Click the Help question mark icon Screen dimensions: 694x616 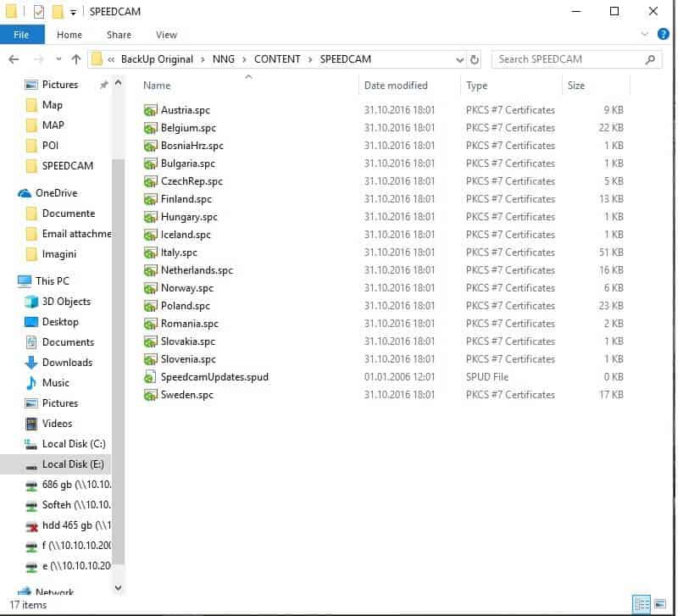663,35
